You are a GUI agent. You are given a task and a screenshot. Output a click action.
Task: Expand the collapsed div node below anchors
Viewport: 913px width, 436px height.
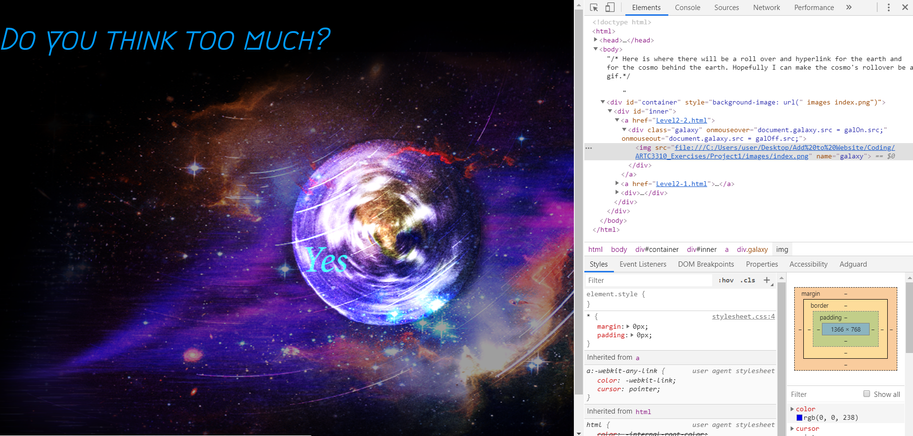pyautogui.click(x=617, y=193)
